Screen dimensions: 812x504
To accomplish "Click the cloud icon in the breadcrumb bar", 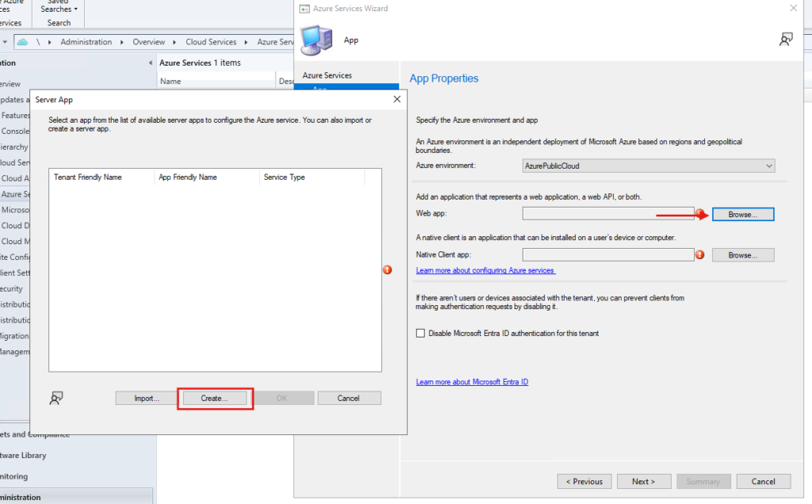I will pos(23,42).
